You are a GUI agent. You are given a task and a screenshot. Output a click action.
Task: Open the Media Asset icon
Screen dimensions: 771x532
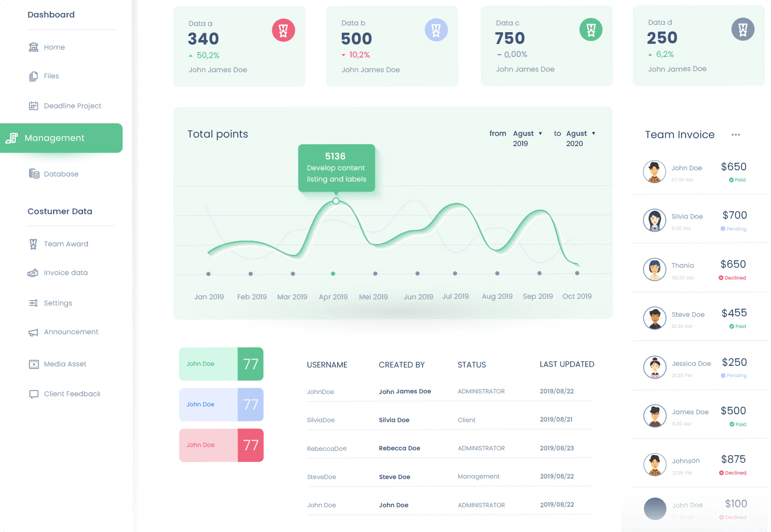pos(34,364)
